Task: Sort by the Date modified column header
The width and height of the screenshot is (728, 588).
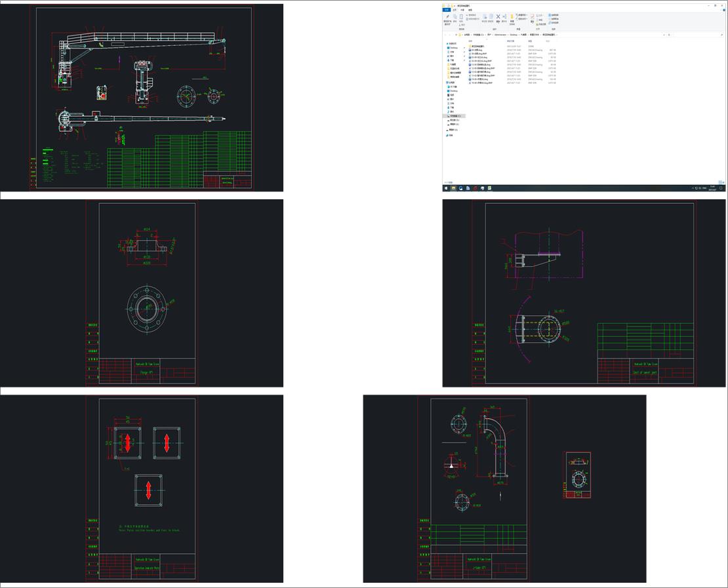Action: [x=511, y=41]
